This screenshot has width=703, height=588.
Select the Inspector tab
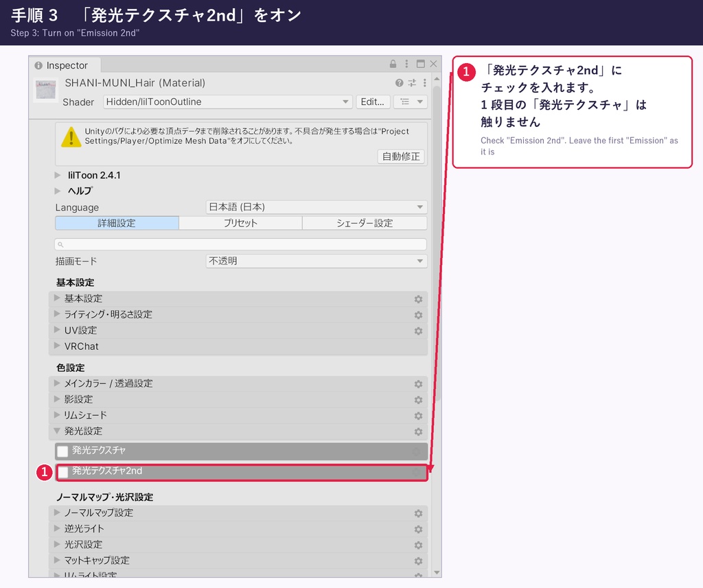(x=65, y=65)
